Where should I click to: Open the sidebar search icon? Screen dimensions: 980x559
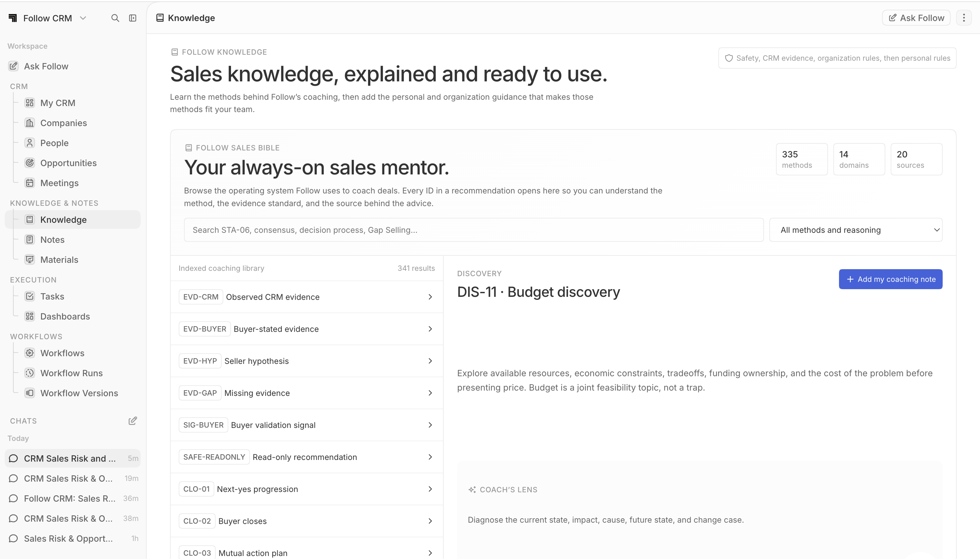(115, 18)
